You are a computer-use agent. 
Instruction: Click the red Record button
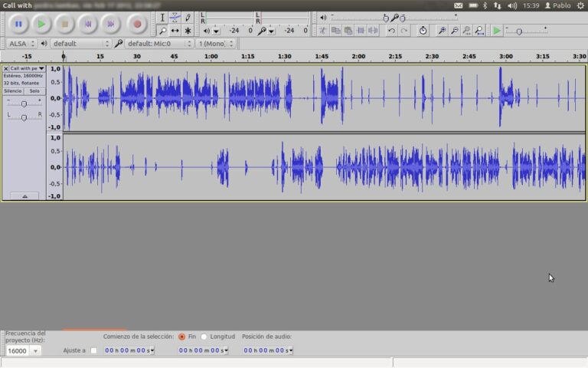137,25
